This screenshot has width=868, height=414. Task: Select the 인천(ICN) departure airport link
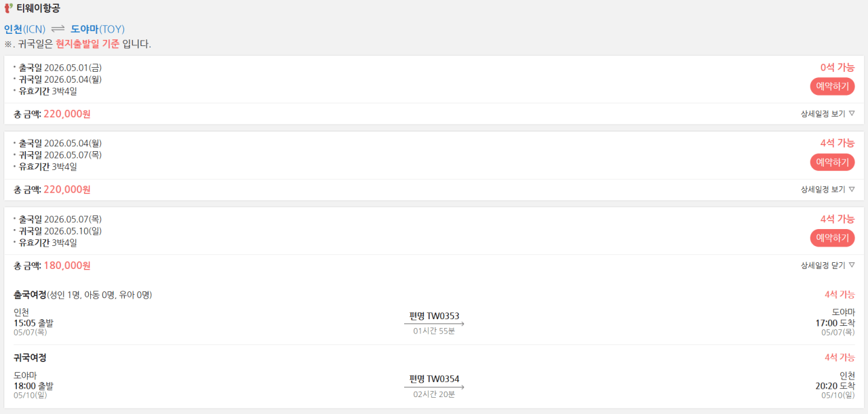tap(24, 29)
